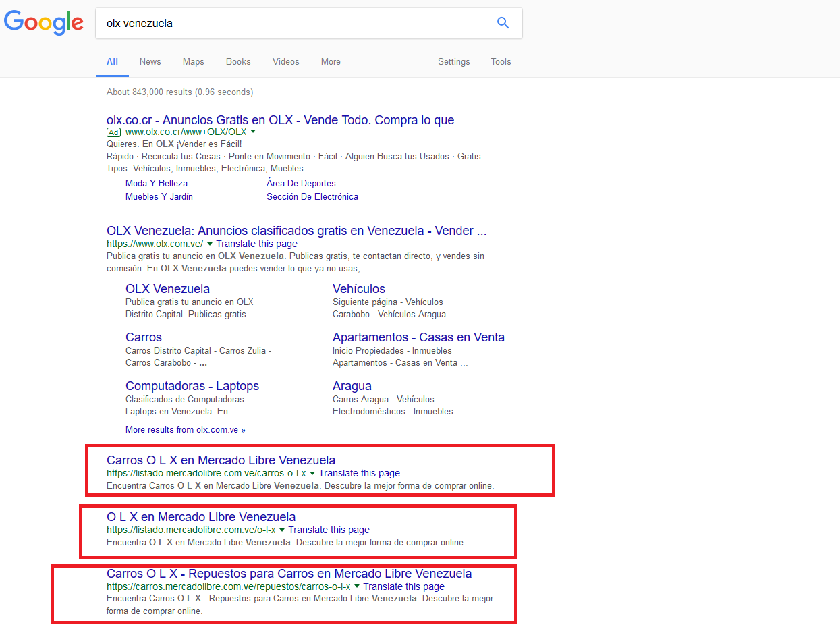
Task: Open the 'Carros' sitelink
Action: pyautogui.click(x=144, y=337)
